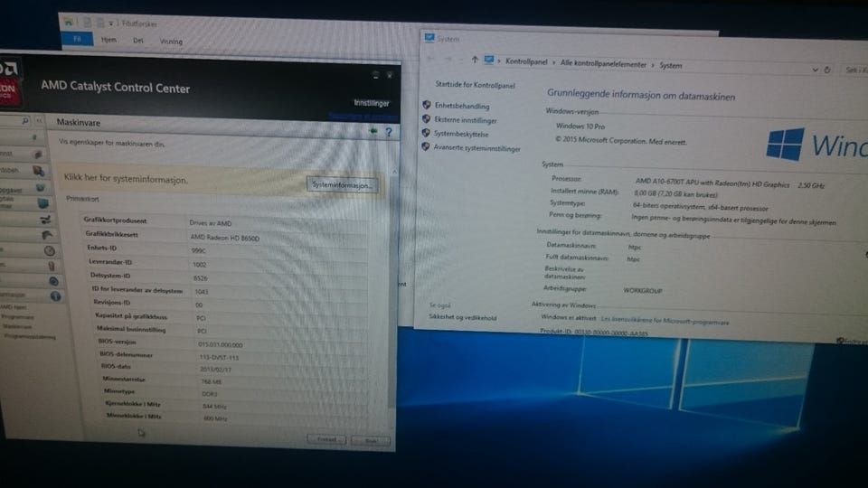The image size is (868, 488).
Task: Click the refresh icon in System address bar
Action: (827, 70)
